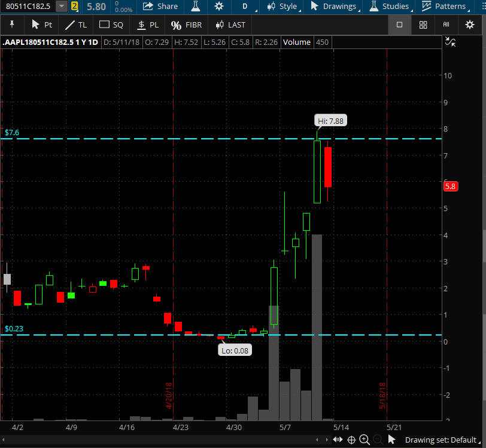Click the Share button
Image resolution: width=486 pixels, height=448 pixels.
click(160, 7)
